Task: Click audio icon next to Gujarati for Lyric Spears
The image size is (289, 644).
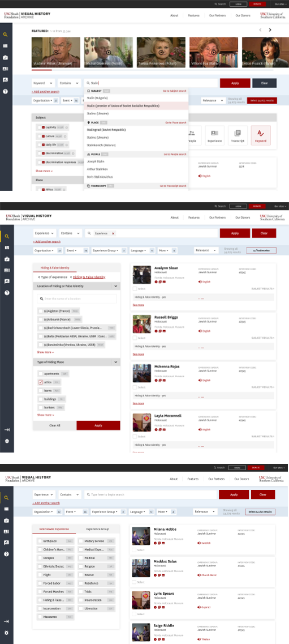Action: [x=200, y=607]
